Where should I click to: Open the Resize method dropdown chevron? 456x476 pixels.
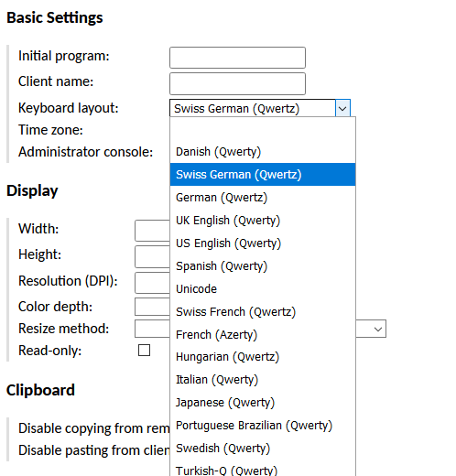point(378,329)
